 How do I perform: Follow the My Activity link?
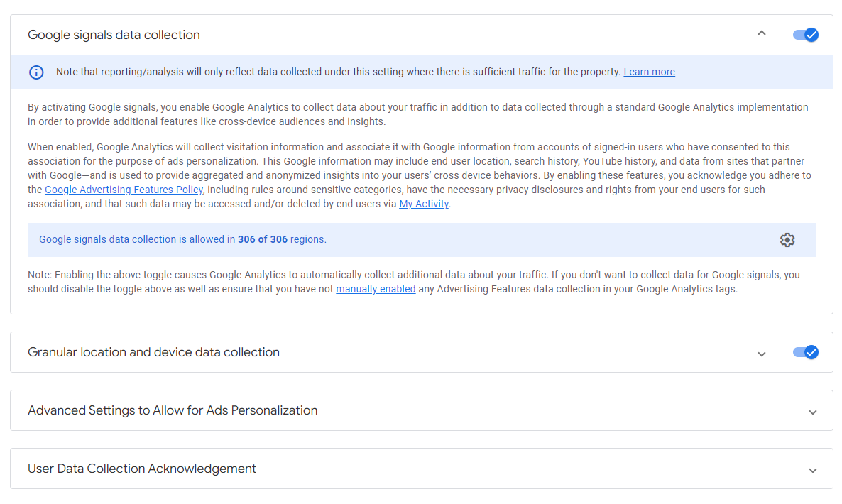[x=424, y=204]
